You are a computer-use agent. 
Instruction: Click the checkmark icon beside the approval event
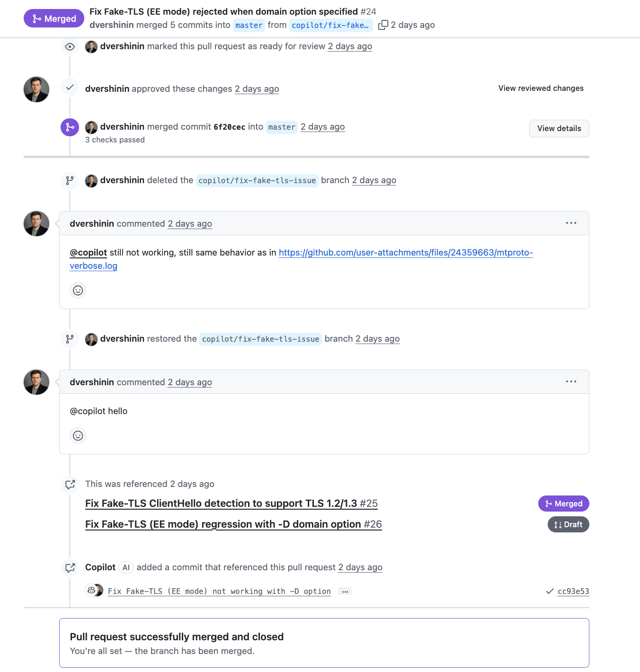click(70, 88)
